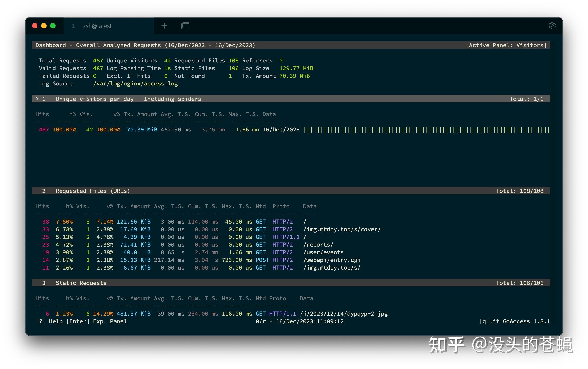588x369 pixels.
Task: Click the [Enter] Exp. Panel hint
Action: [96, 321]
